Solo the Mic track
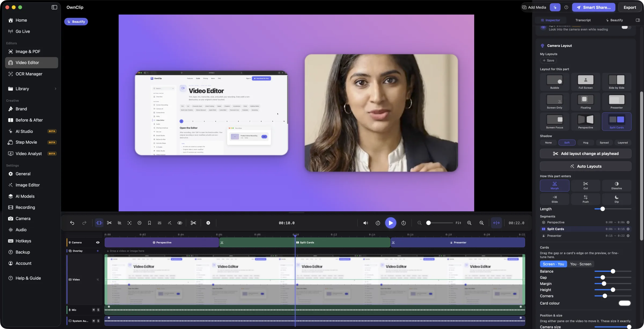 98,310
